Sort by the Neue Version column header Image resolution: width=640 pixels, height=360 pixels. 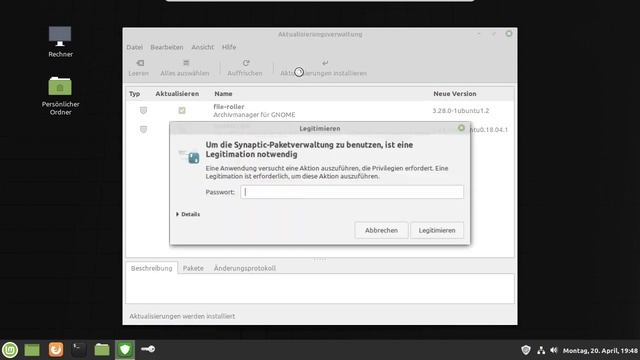point(455,93)
